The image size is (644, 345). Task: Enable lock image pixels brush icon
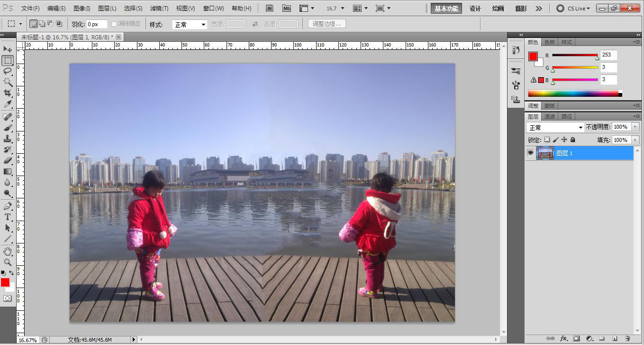(x=555, y=140)
